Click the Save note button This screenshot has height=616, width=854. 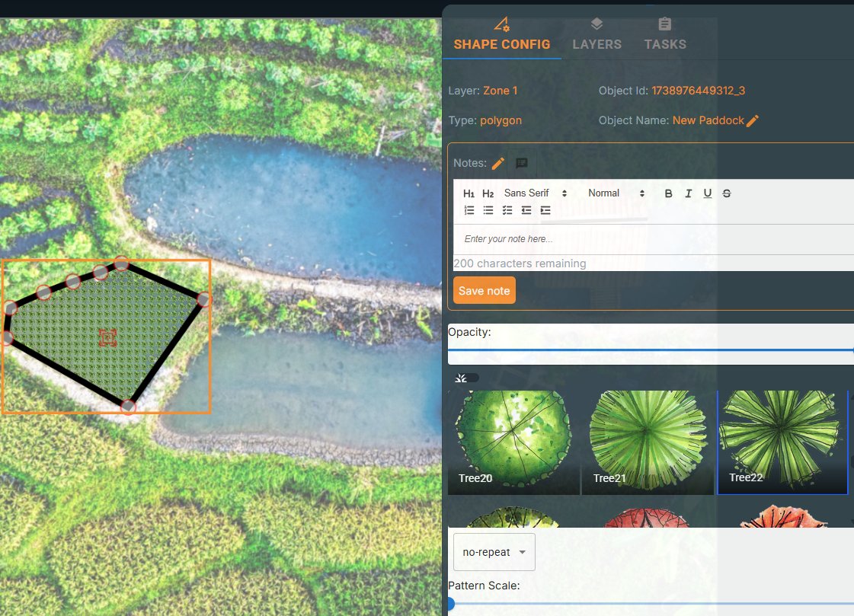pos(485,291)
